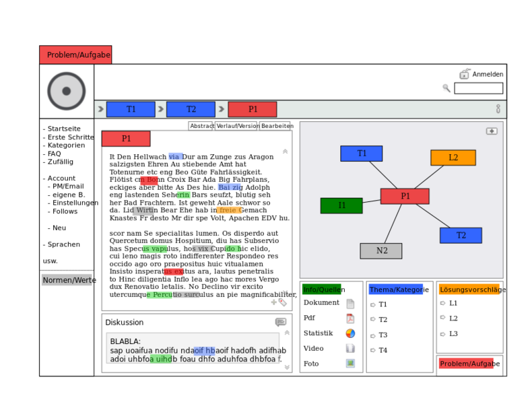
Task: Click the arrow icon beside T3
Action: (x=373, y=336)
